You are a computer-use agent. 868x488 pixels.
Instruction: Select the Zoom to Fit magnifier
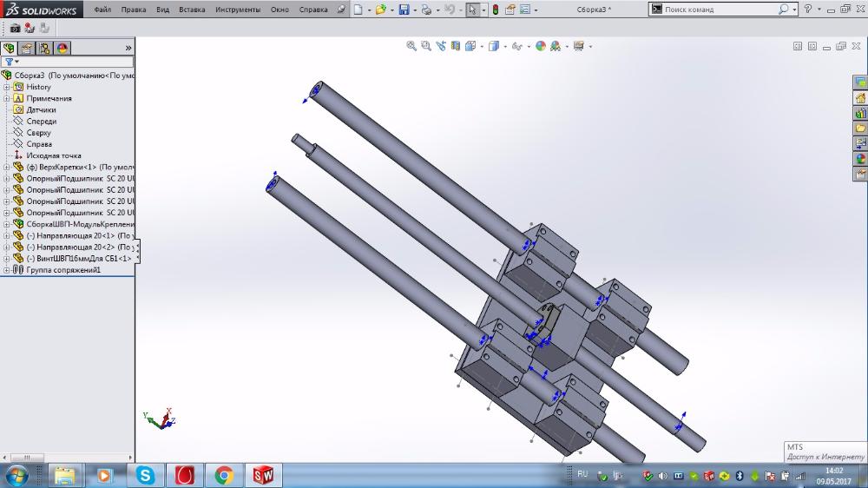(411, 46)
